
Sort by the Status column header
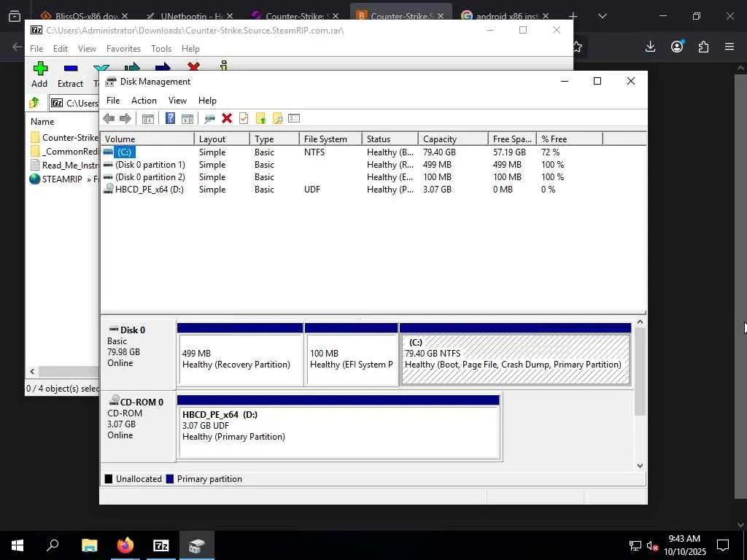[390, 139]
